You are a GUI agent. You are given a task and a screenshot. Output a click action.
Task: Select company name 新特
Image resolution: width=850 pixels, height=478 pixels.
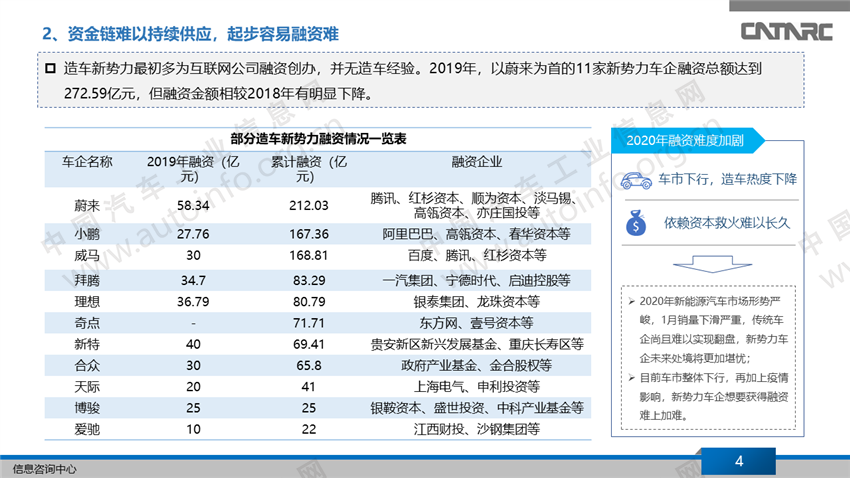pos(87,344)
